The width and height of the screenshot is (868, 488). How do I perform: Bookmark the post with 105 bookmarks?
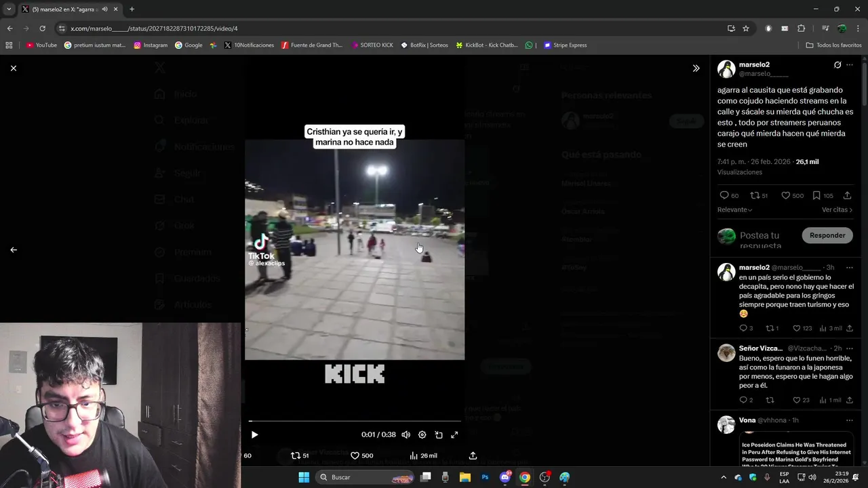[x=823, y=195]
